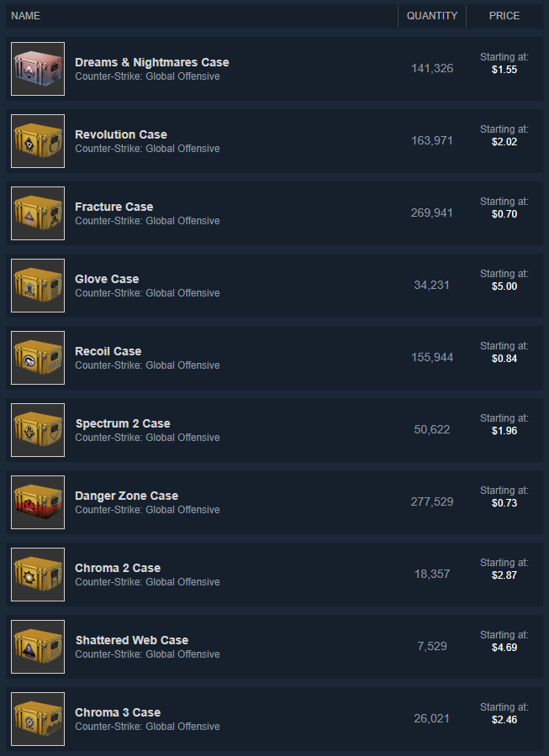Click the Chroma 3 Case quantity 26,021

pyautogui.click(x=432, y=718)
